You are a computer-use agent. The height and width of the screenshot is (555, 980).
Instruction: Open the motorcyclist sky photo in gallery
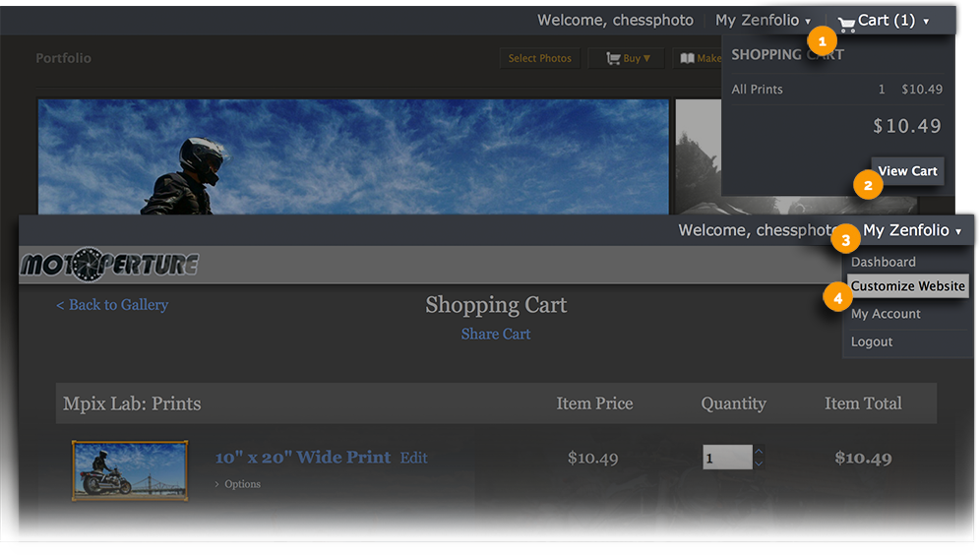pos(353,156)
